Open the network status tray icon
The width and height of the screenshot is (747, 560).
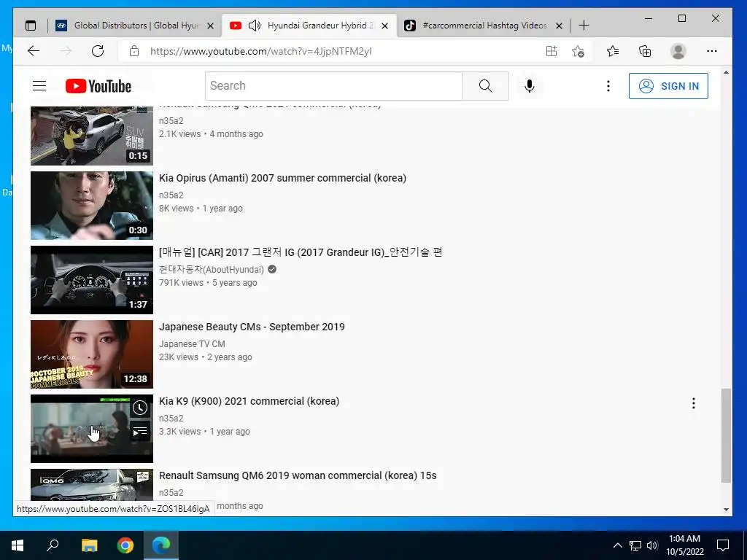pyautogui.click(x=635, y=545)
